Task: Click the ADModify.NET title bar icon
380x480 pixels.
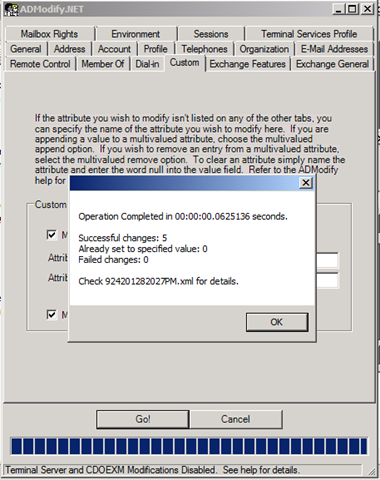Action: tap(12, 9)
